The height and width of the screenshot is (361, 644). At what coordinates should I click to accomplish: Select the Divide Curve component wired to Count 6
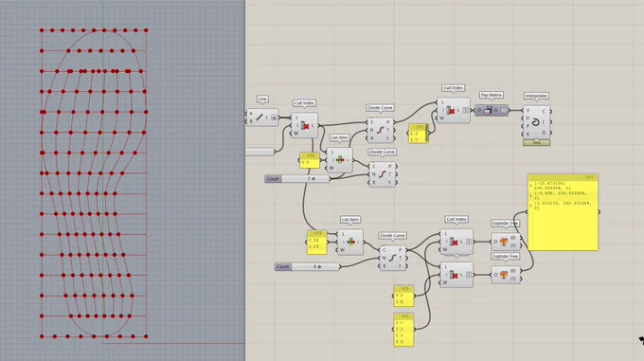(x=393, y=258)
